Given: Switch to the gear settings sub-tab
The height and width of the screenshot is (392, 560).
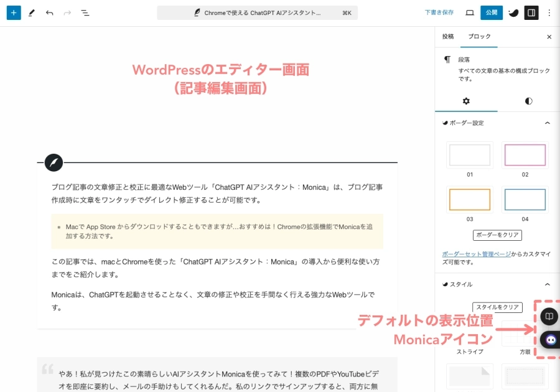Looking at the screenshot, I should tap(466, 101).
